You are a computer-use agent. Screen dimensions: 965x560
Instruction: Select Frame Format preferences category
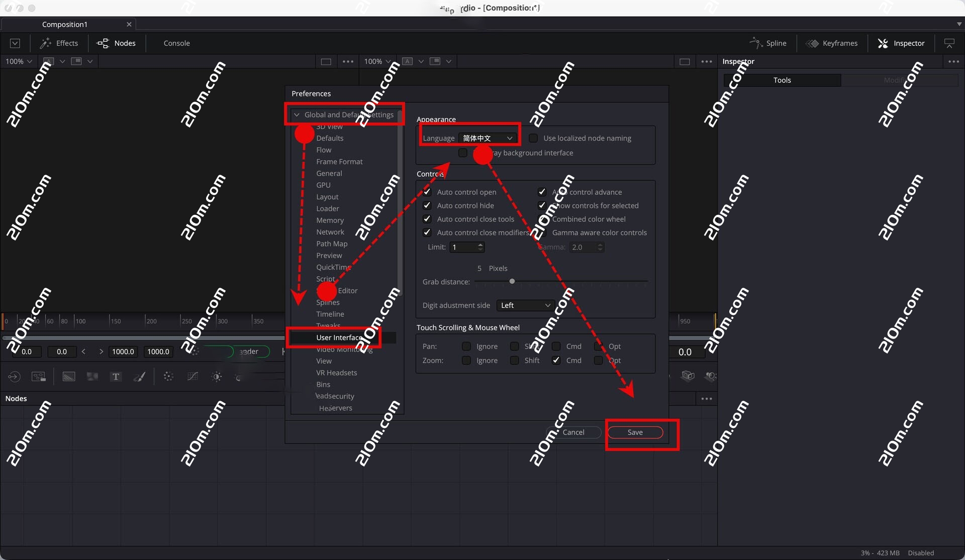click(339, 162)
